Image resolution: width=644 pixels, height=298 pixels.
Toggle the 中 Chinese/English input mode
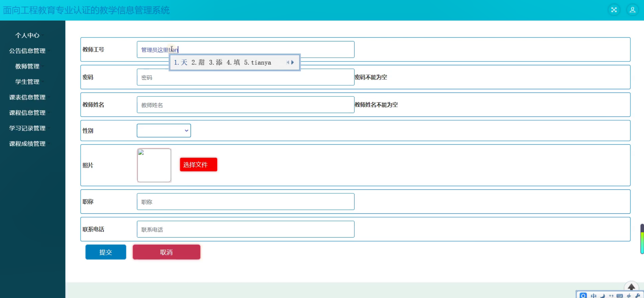[594, 296]
